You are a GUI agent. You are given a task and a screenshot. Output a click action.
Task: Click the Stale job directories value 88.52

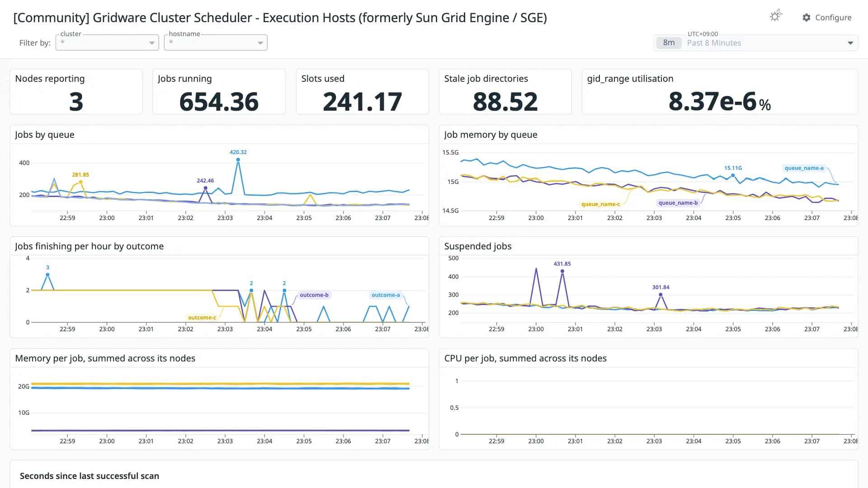pyautogui.click(x=505, y=102)
